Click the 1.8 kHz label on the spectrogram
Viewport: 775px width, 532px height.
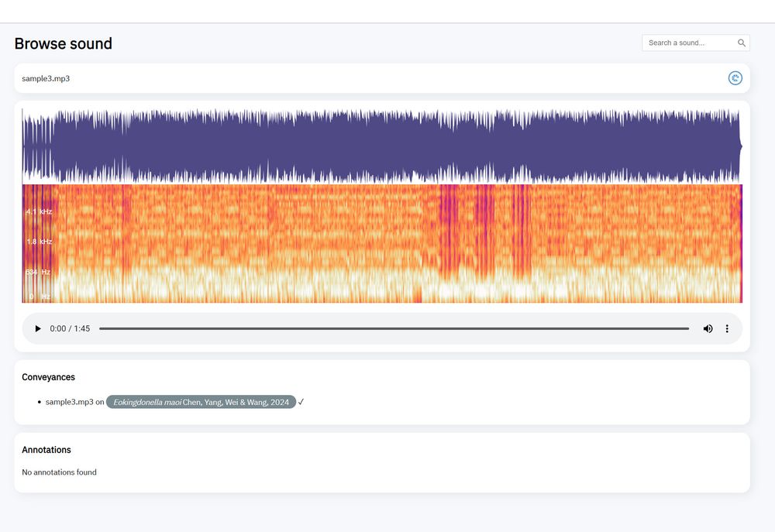pos(40,242)
